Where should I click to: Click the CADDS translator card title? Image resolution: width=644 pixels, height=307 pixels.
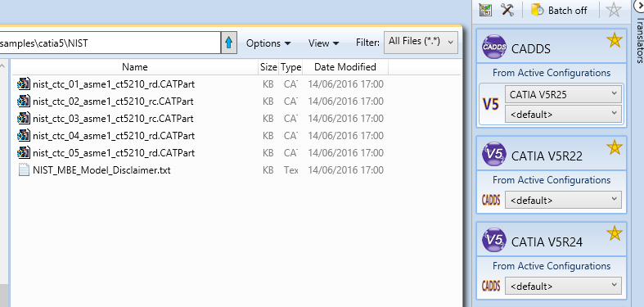point(530,49)
